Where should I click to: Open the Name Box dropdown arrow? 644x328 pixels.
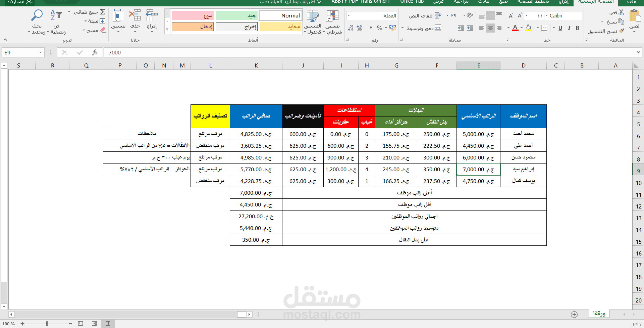40,52
